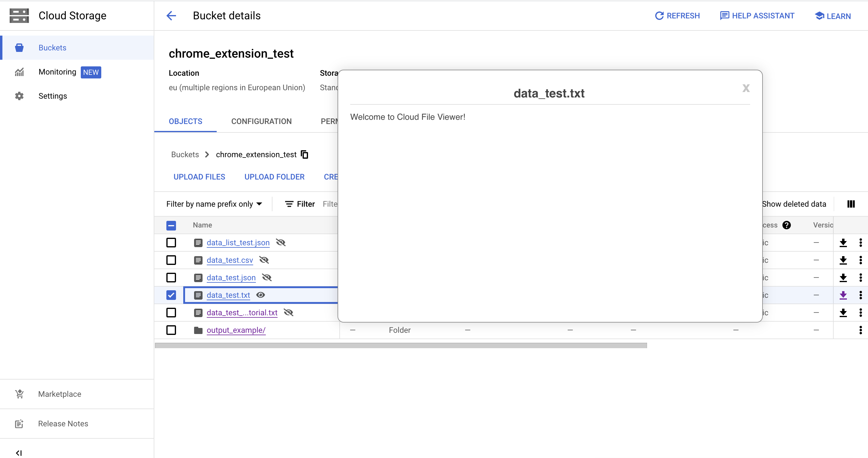Image resolution: width=868 pixels, height=458 pixels.
Task: Check the data_list_test.json row checkbox
Action: click(x=171, y=243)
